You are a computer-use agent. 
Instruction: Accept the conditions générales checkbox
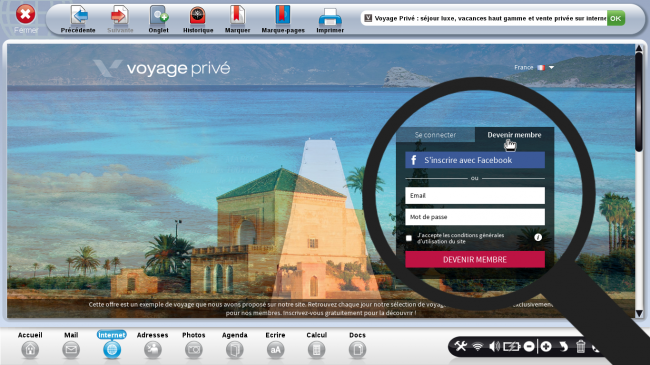click(409, 238)
